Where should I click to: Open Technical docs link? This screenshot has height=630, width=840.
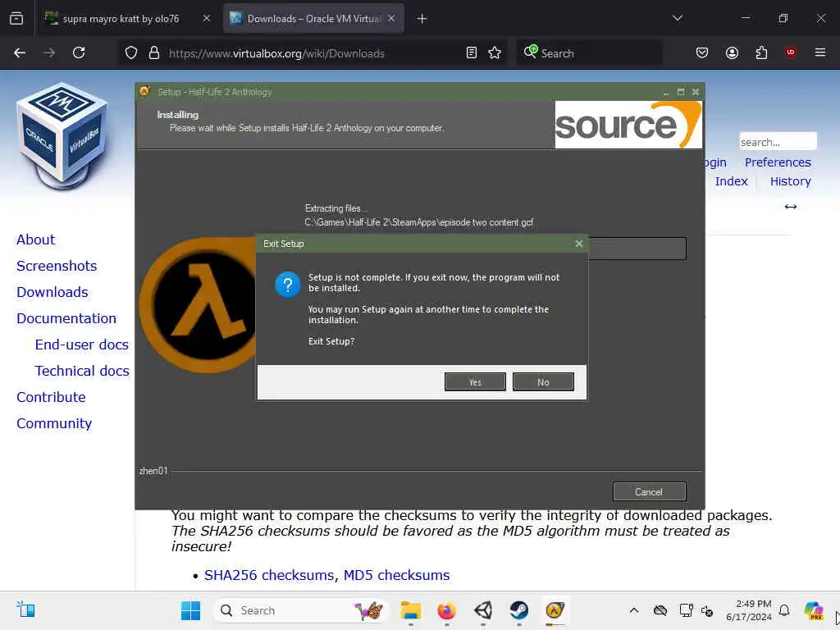coord(82,371)
